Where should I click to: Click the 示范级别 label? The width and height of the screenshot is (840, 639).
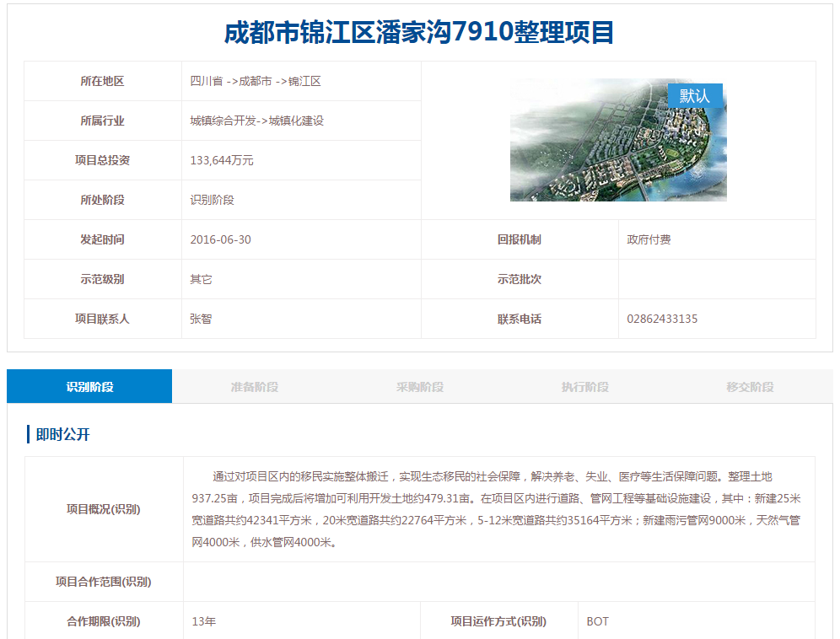tap(102, 280)
